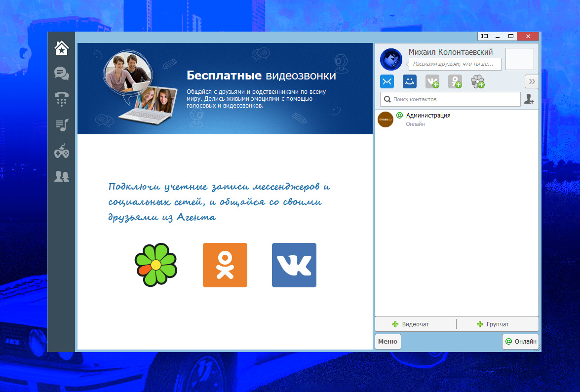Open the music playlist icon in sidebar

click(x=61, y=125)
